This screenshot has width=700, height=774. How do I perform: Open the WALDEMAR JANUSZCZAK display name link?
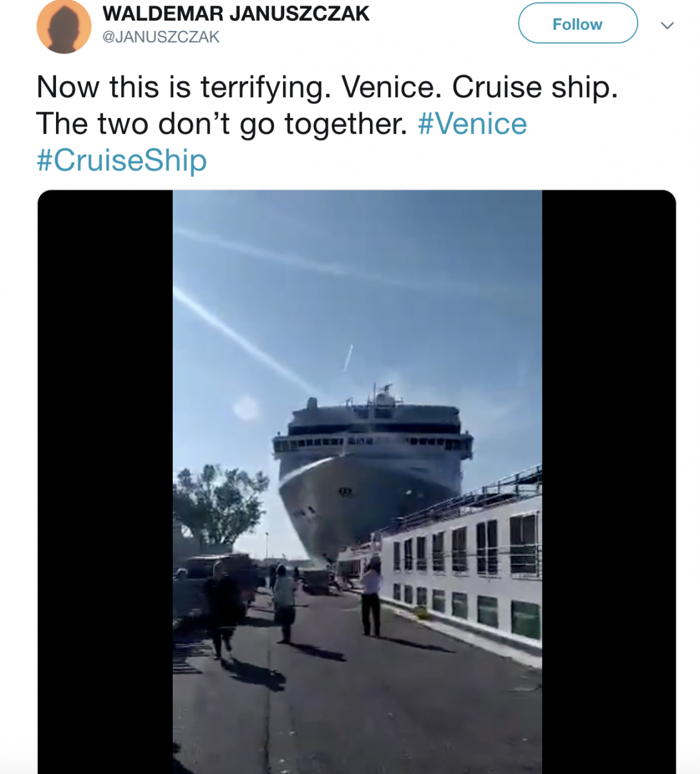[236, 14]
